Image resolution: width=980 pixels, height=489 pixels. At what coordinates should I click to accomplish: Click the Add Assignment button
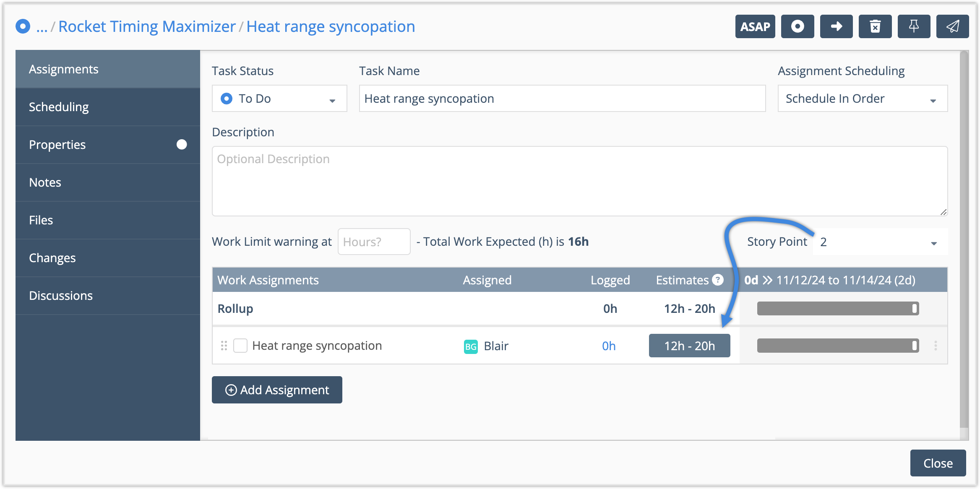(277, 390)
